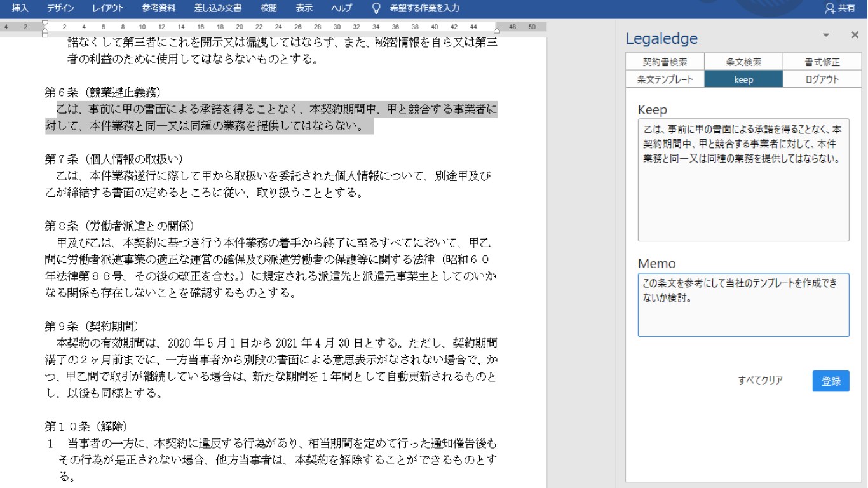Click the heading 第8条（労働者派遣との関係）
The height and width of the screenshot is (488, 868).
119,226
